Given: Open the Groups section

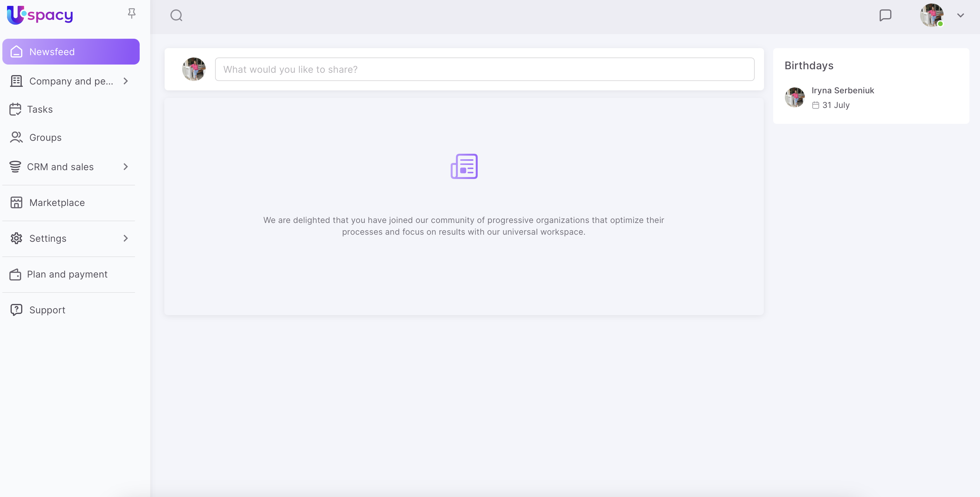Looking at the screenshot, I should point(45,138).
